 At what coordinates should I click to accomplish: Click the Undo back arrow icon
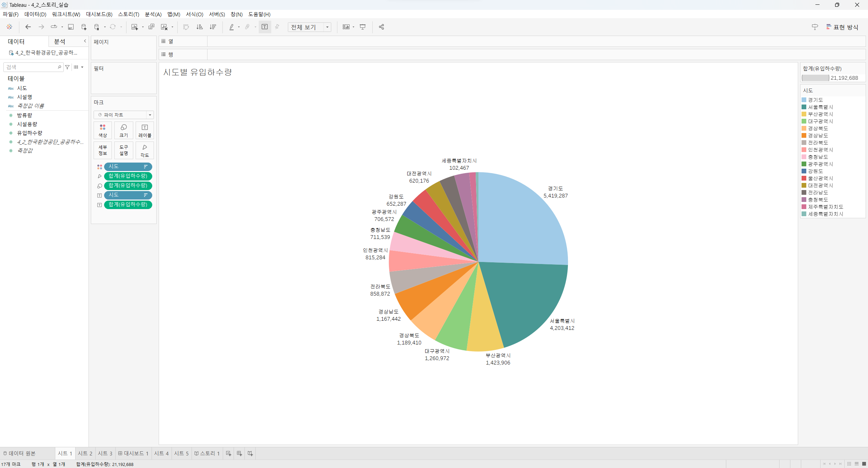coord(28,27)
